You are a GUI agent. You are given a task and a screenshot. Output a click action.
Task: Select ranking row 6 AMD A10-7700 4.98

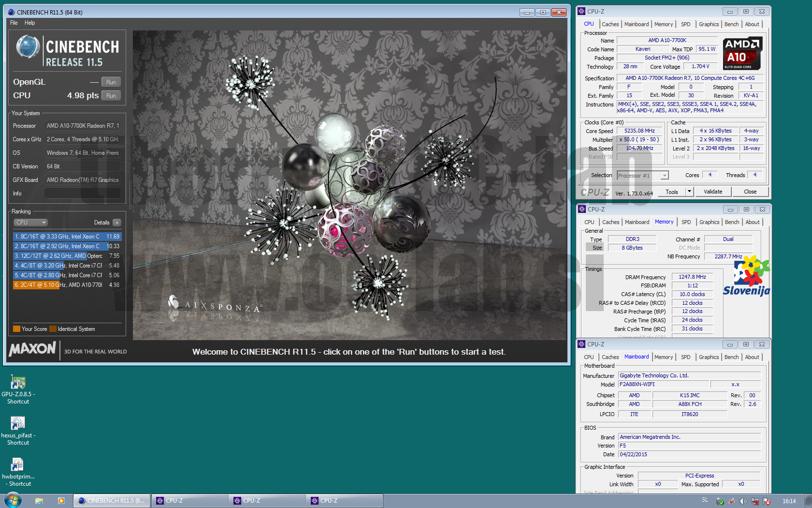[x=67, y=285]
